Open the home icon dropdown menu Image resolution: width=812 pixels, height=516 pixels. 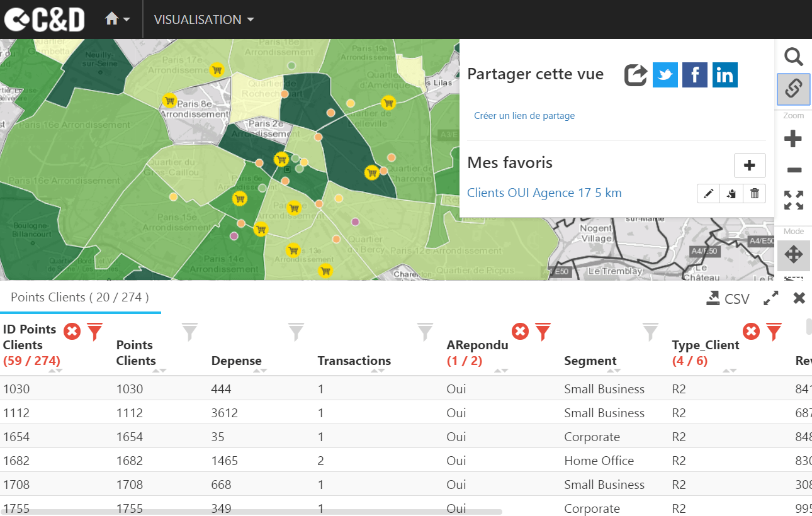point(118,20)
